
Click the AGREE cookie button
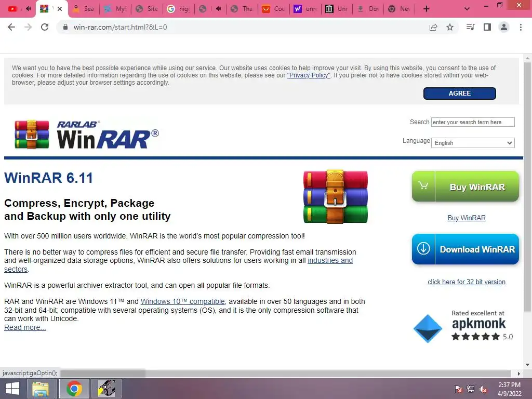point(459,94)
